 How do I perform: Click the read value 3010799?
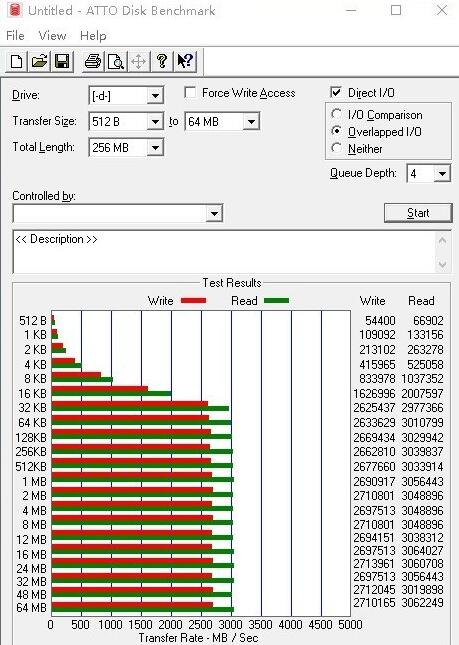[422, 422]
